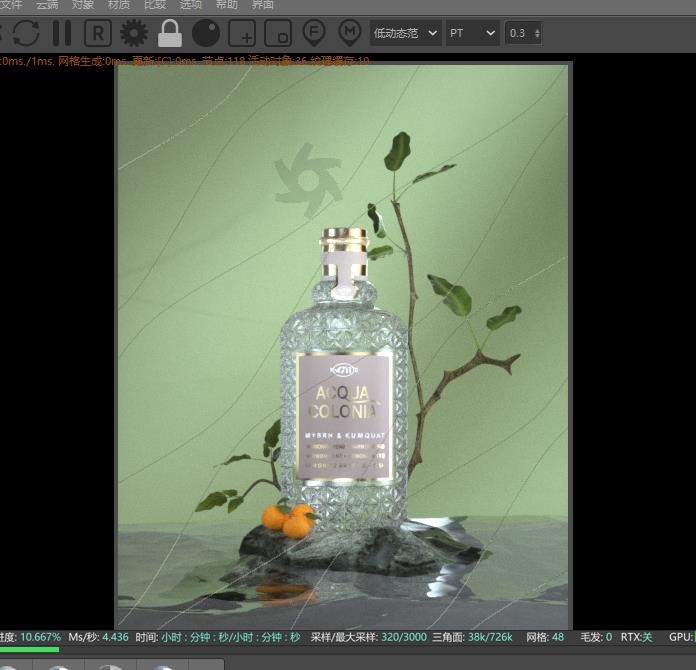Activate the pick focus F icon

[314, 33]
